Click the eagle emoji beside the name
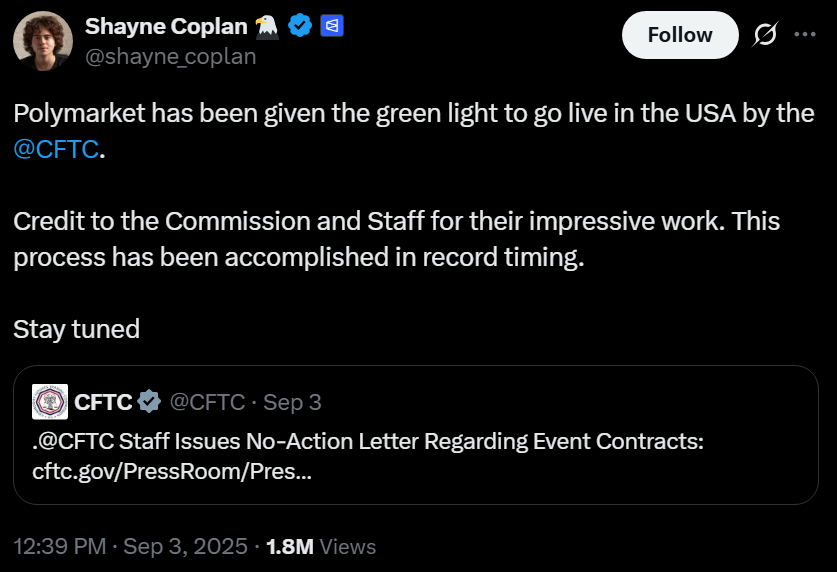This screenshot has height=572, width=837. [x=266, y=27]
